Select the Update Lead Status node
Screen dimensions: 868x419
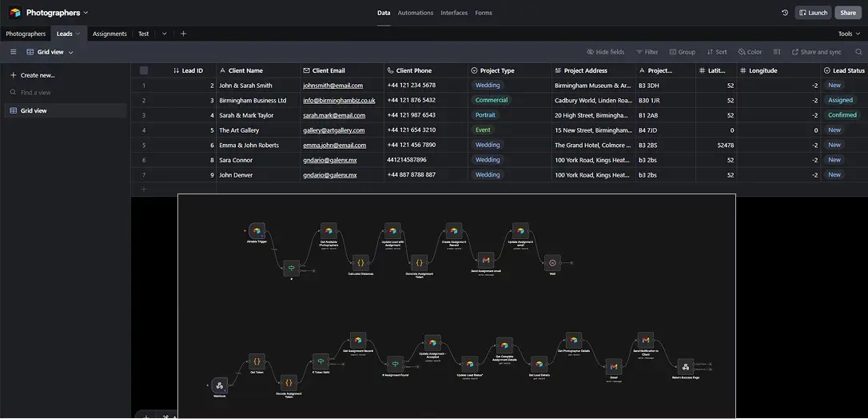469,364
